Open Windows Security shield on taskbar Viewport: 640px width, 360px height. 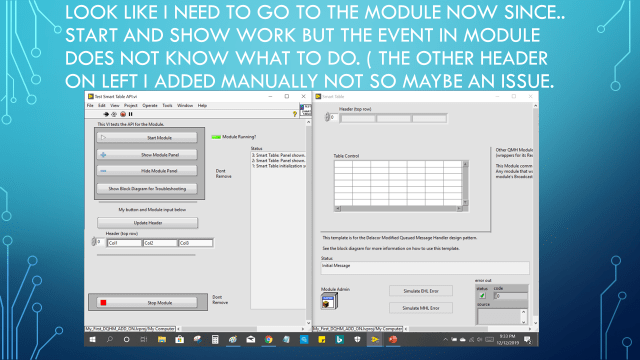tap(357, 340)
